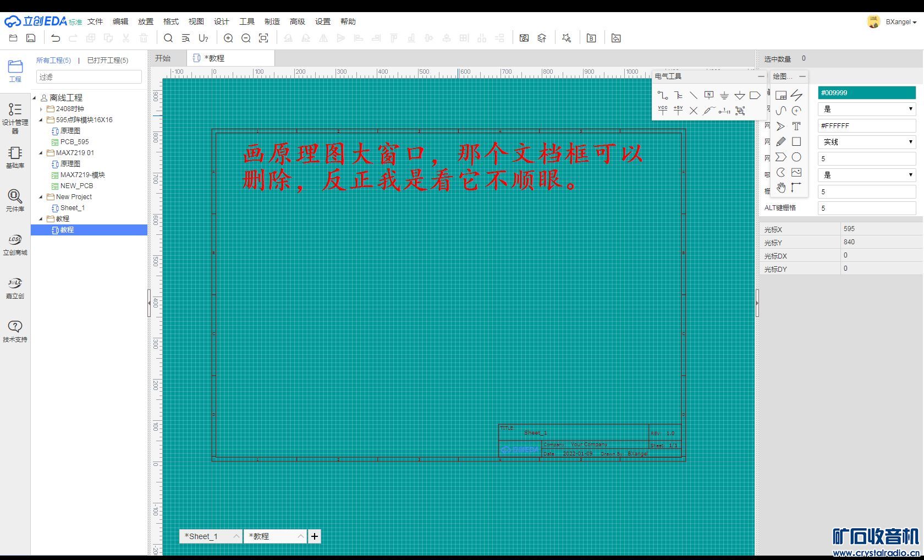Click the Undo toolbar icon
Viewport: 924px width, 560px height.
click(56, 38)
